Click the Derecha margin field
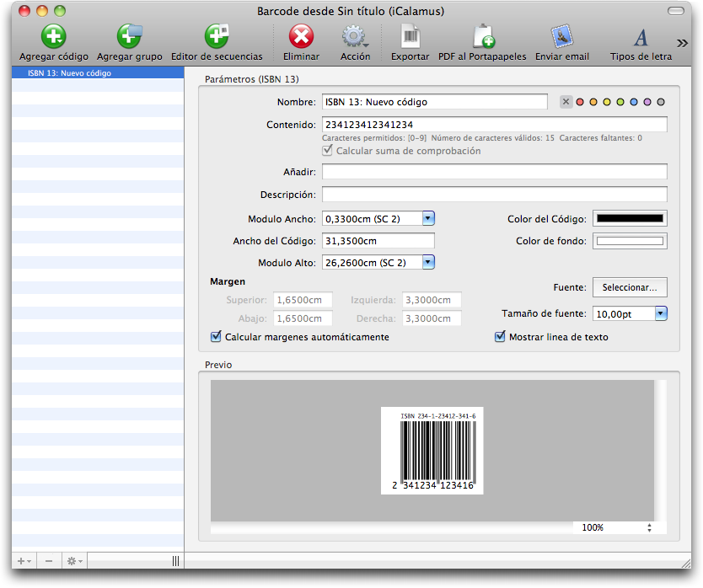 click(432, 318)
